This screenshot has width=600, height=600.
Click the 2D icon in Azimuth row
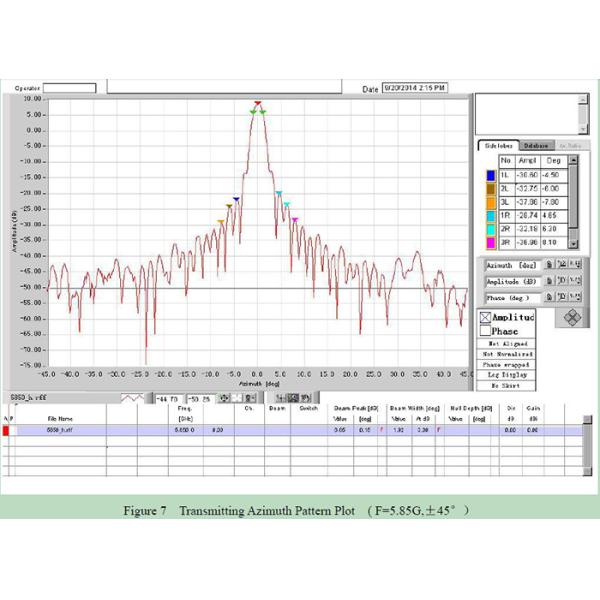[562, 266]
